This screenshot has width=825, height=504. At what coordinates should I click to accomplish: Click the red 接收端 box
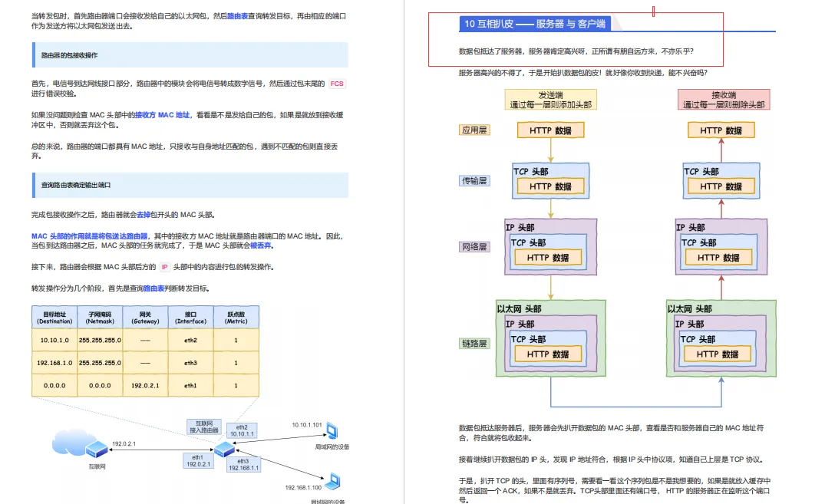point(724,100)
